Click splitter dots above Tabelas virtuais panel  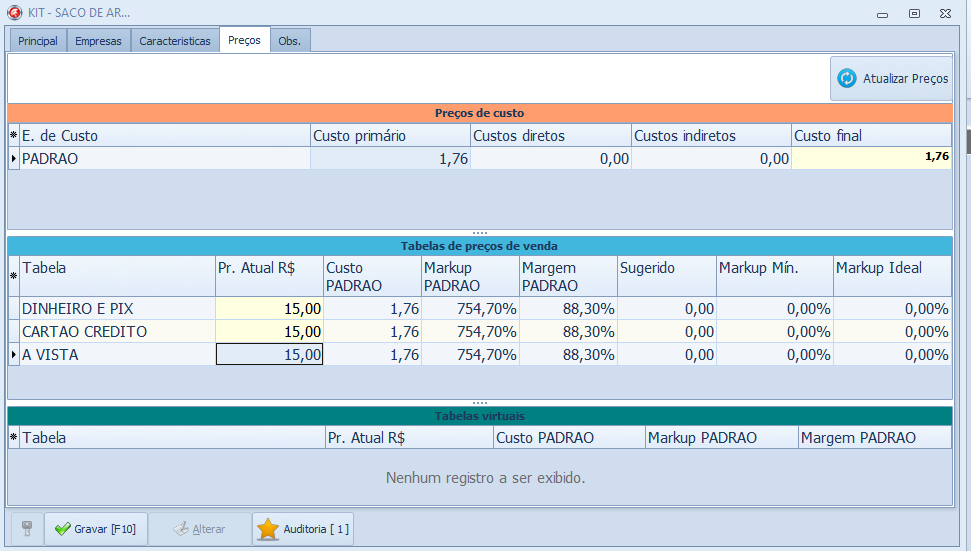pyautogui.click(x=480, y=401)
